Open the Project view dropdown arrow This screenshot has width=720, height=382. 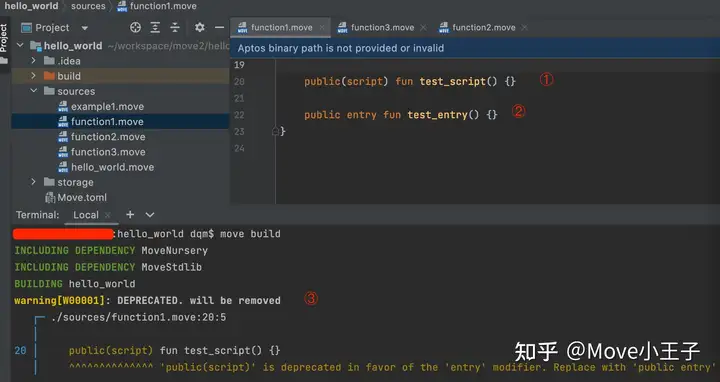84,28
